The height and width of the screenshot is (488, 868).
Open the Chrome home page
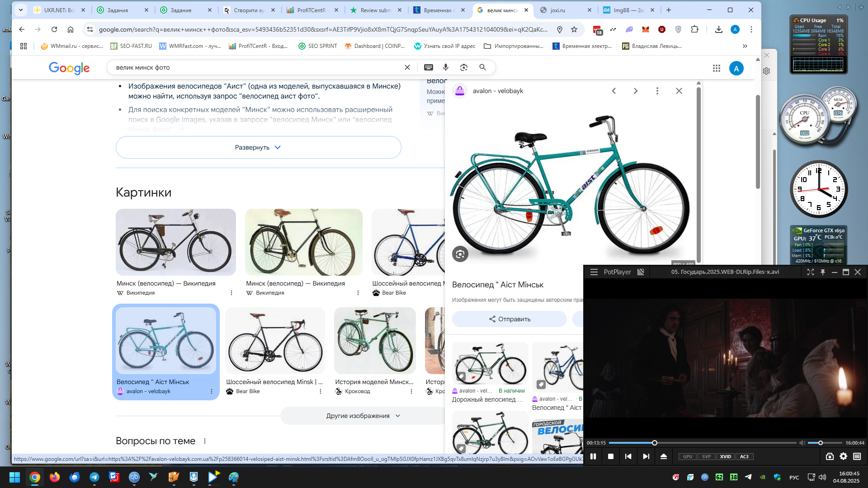[71, 29]
